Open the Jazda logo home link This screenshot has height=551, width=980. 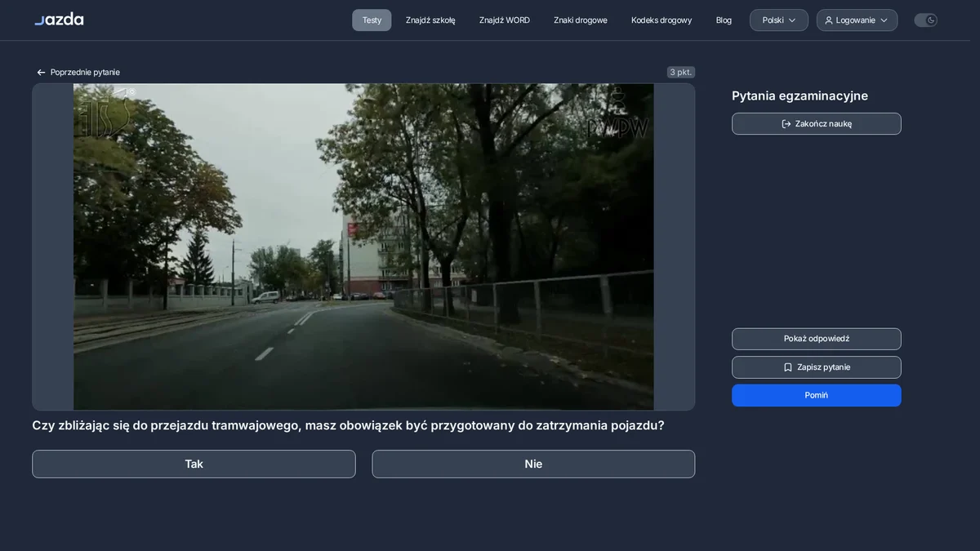(x=59, y=19)
